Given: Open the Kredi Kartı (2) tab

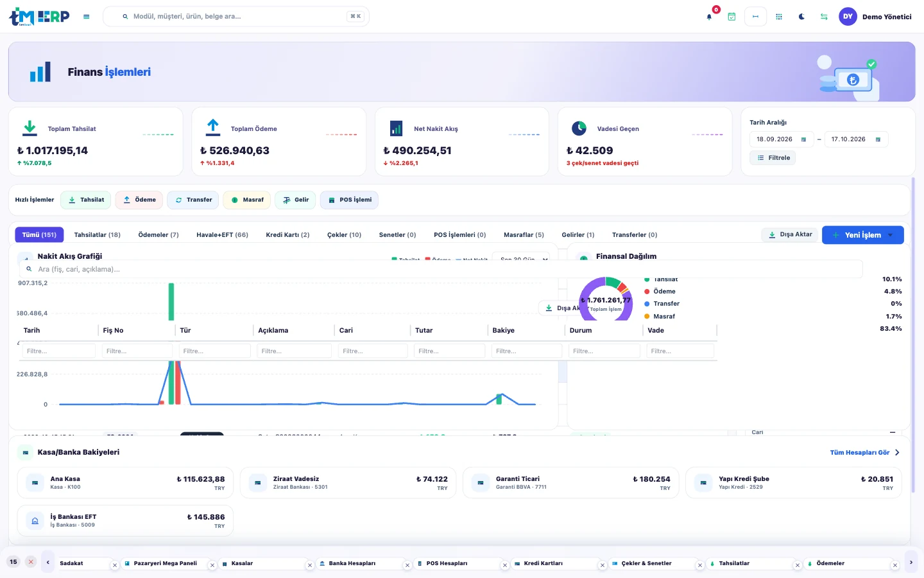Looking at the screenshot, I should [287, 235].
